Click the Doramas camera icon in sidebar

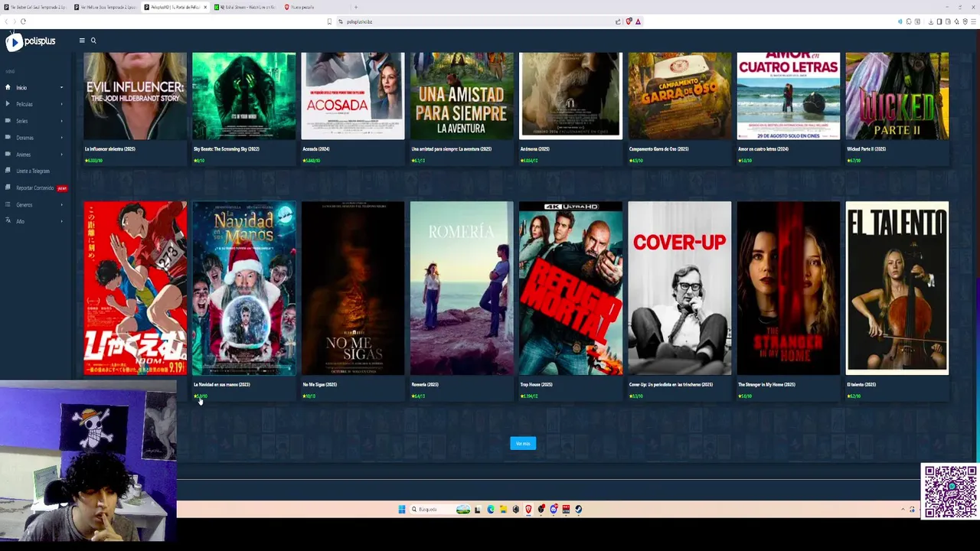[x=8, y=138]
